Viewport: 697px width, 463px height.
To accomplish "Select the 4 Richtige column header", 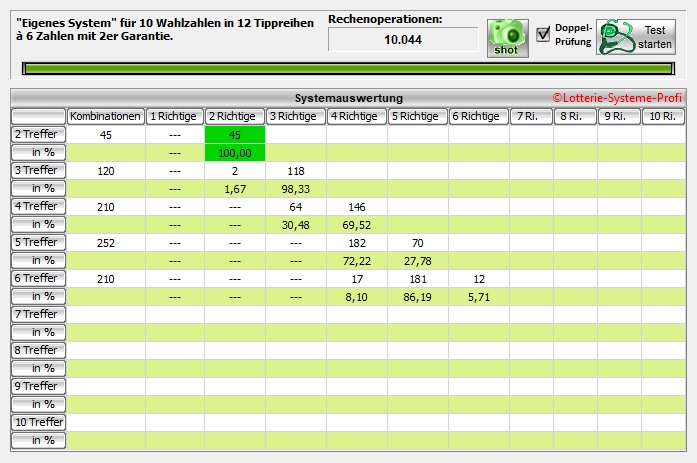I will pyautogui.click(x=357, y=116).
